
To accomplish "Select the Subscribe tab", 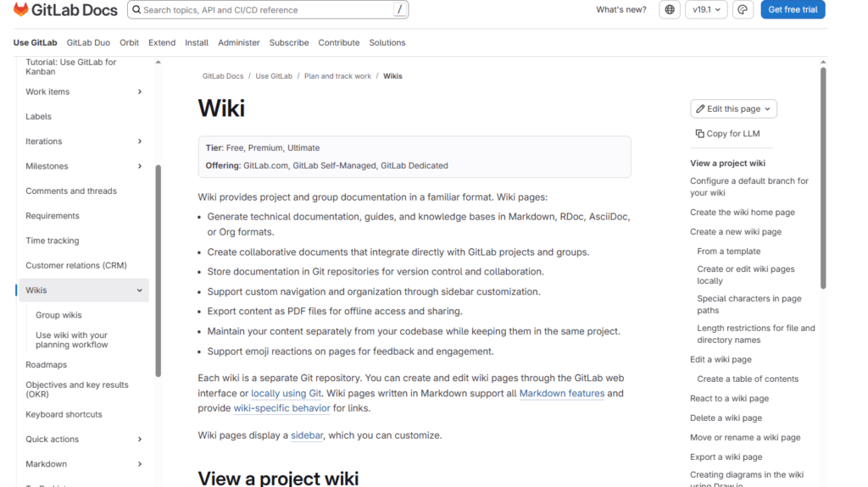I will pyautogui.click(x=289, y=42).
